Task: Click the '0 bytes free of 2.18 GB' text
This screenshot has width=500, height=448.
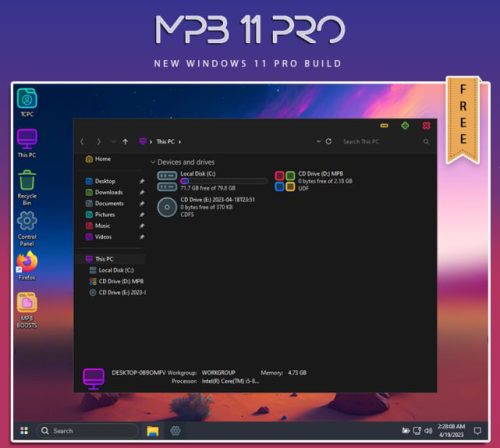Action: click(325, 181)
